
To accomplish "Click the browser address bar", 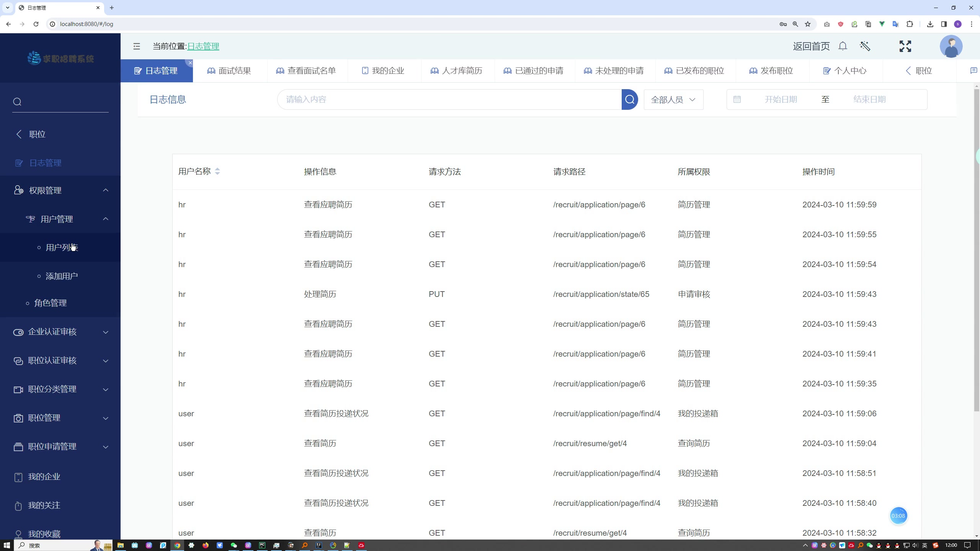I will coord(413,24).
